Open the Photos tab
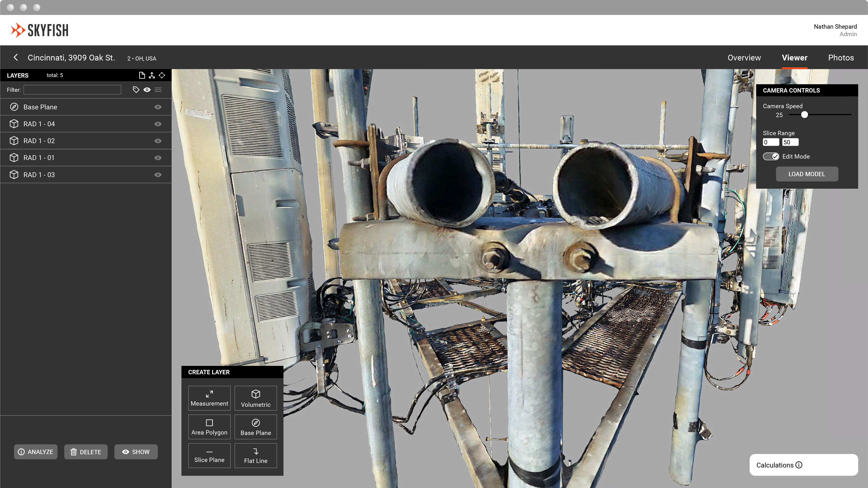Viewport: 868px width, 488px height. pyautogui.click(x=841, y=58)
